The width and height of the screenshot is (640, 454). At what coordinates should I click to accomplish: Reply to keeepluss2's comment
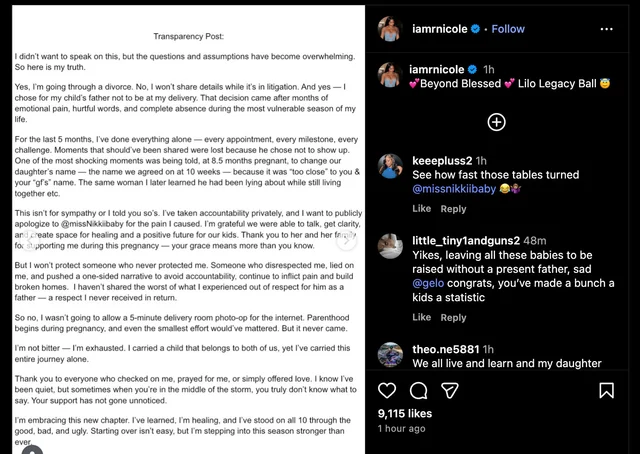453,209
